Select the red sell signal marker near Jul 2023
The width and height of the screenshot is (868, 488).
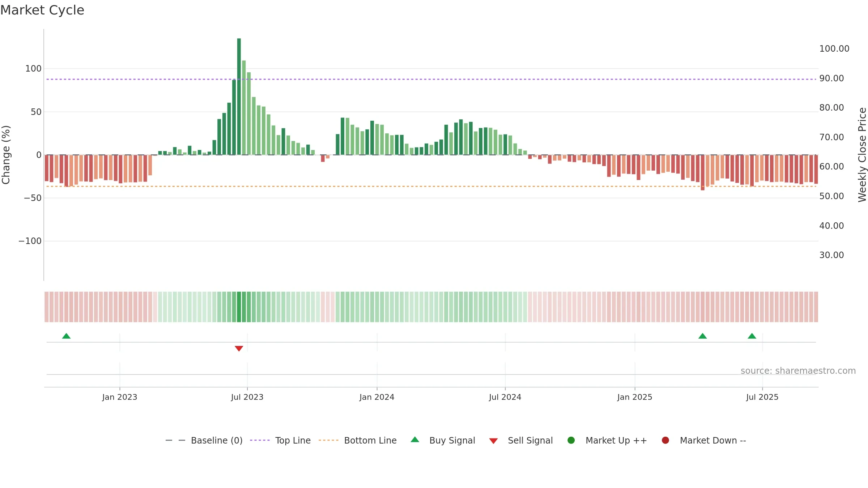point(239,348)
